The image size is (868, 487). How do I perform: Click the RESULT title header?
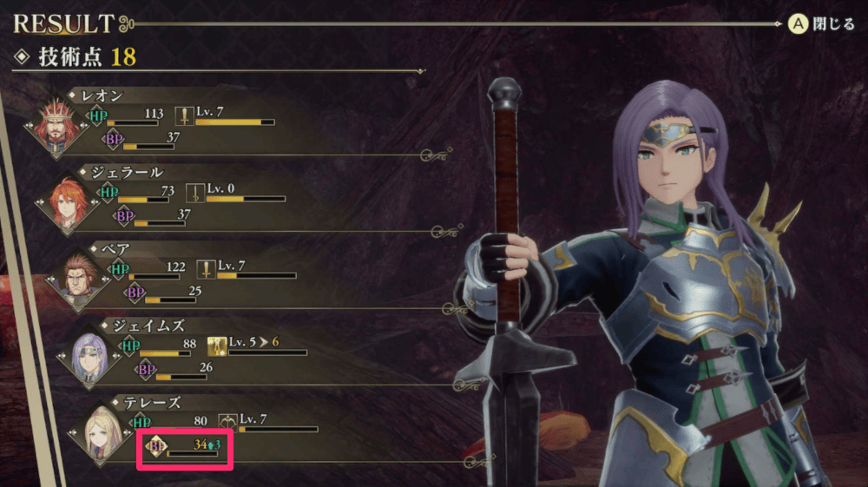(x=63, y=23)
